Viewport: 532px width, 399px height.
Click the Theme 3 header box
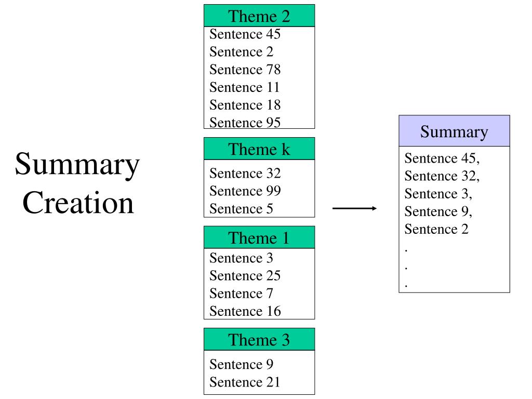(259, 339)
